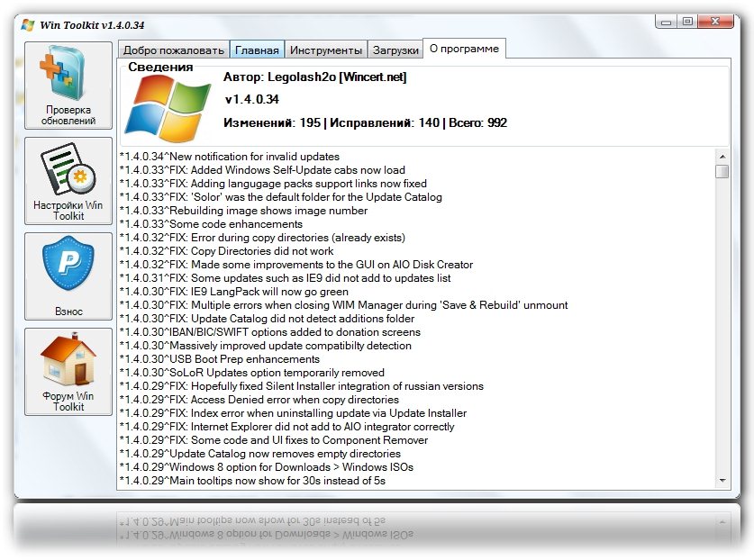This screenshot has height=560, width=754.
Task: Click the changelog scrollbar thumb
Action: [722, 172]
